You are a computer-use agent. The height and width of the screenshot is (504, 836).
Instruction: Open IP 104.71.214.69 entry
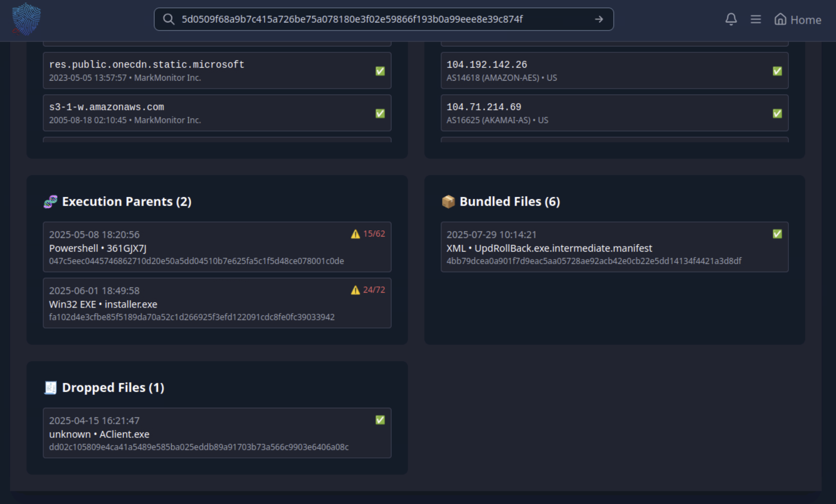click(614, 113)
